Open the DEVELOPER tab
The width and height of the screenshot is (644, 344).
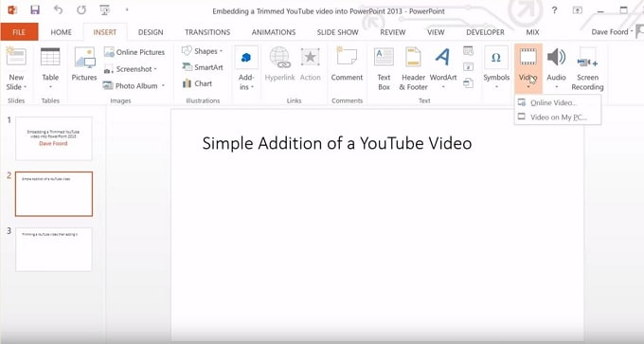coord(485,32)
